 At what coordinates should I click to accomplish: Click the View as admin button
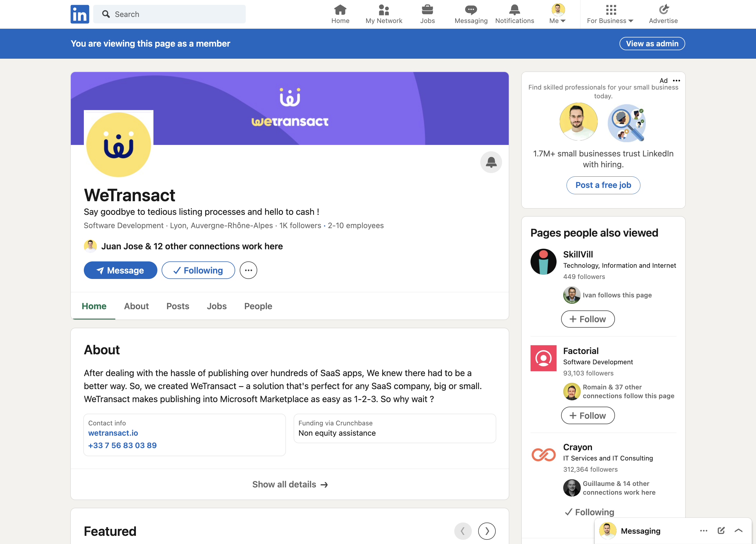[x=652, y=44]
